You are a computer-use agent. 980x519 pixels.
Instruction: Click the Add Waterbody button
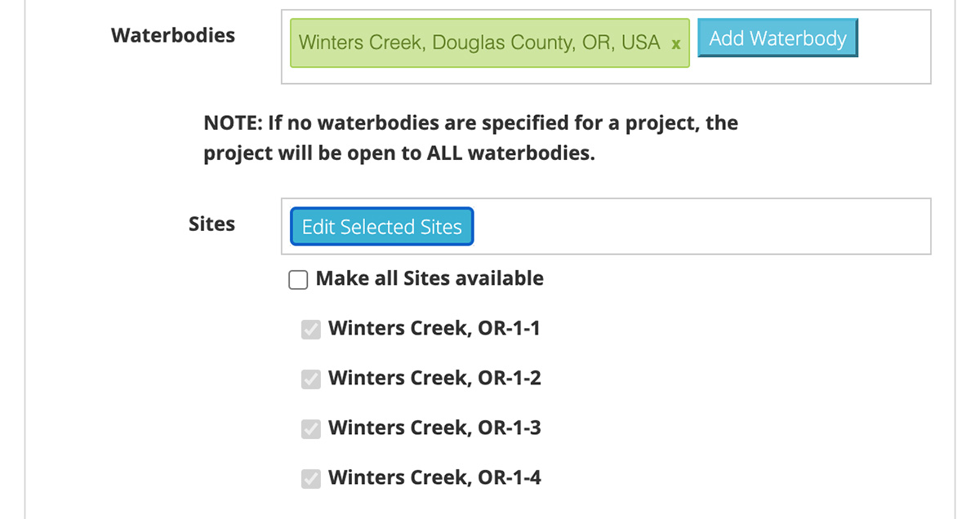click(777, 38)
